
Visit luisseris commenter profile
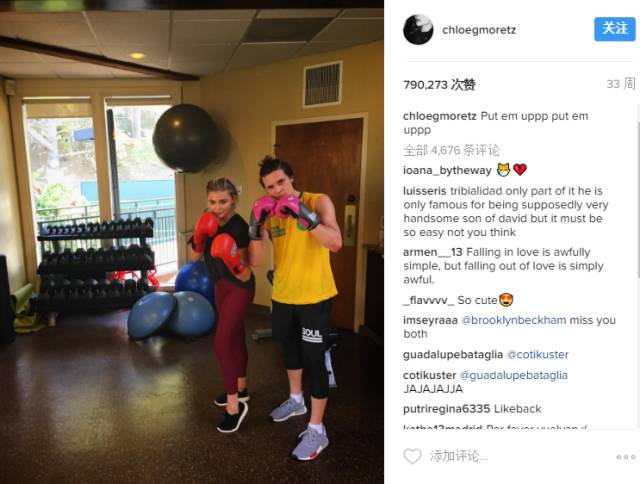425,191
